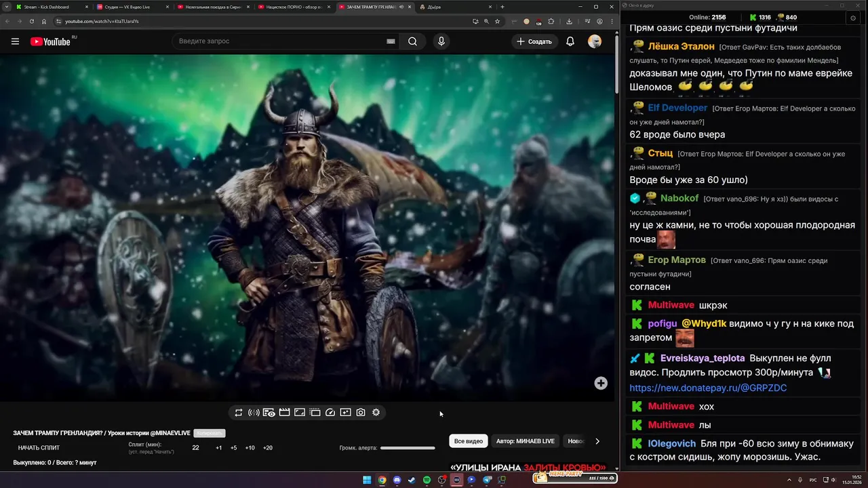Viewport: 868px width, 488px height.
Task: Click the browser home button
Action: pyautogui.click(x=44, y=21)
